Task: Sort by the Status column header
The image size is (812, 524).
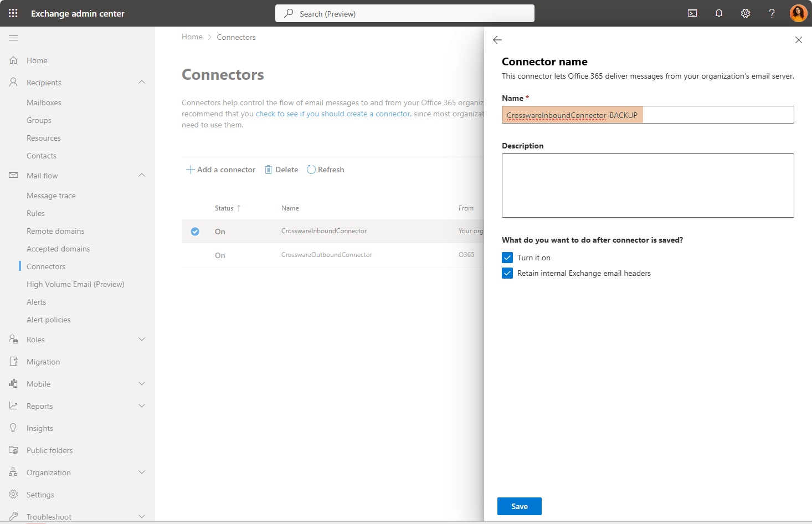Action: pos(224,208)
